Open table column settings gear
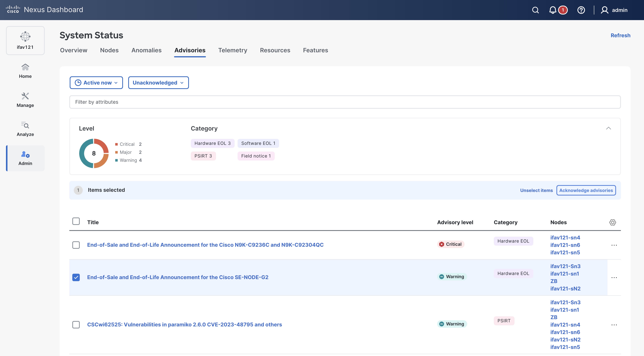644x356 pixels. click(613, 222)
